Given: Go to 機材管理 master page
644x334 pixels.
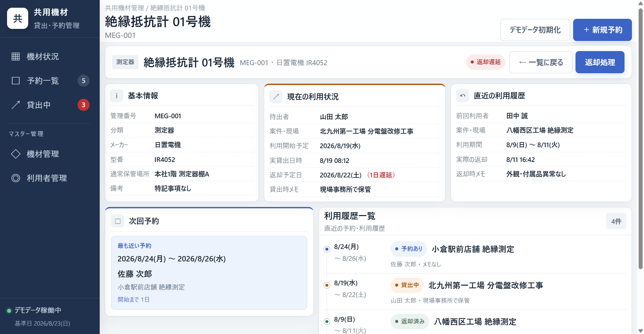Looking at the screenshot, I should click(x=50, y=154).
